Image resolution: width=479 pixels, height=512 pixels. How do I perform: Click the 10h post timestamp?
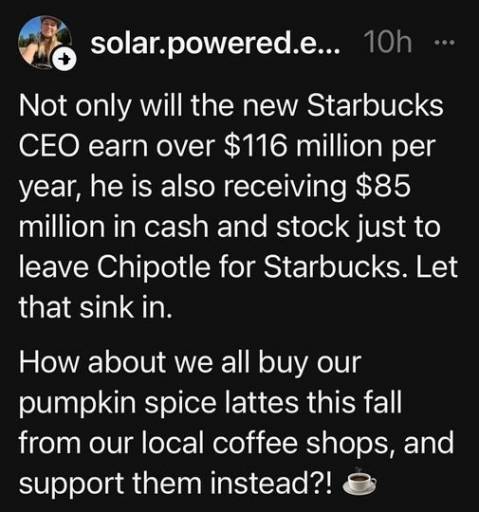[x=388, y=43]
